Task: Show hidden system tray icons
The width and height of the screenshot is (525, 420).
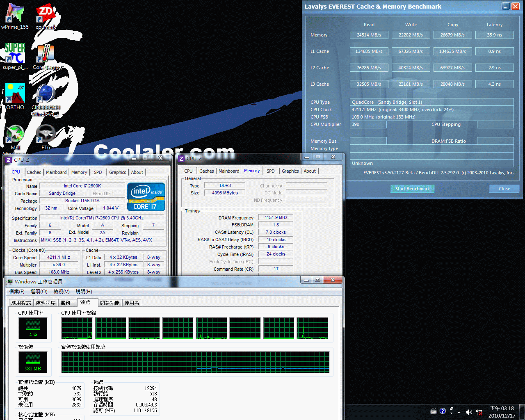Action: point(459,412)
